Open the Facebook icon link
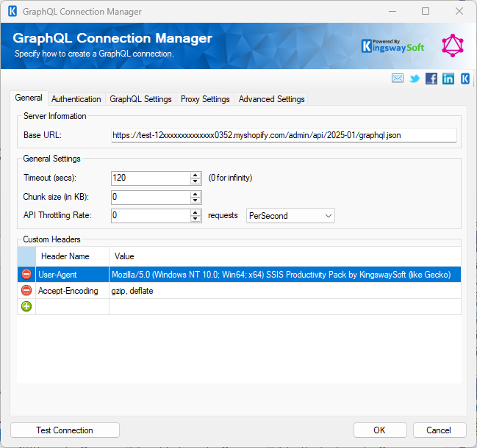The width and height of the screenshot is (477, 448). tap(431, 79)
